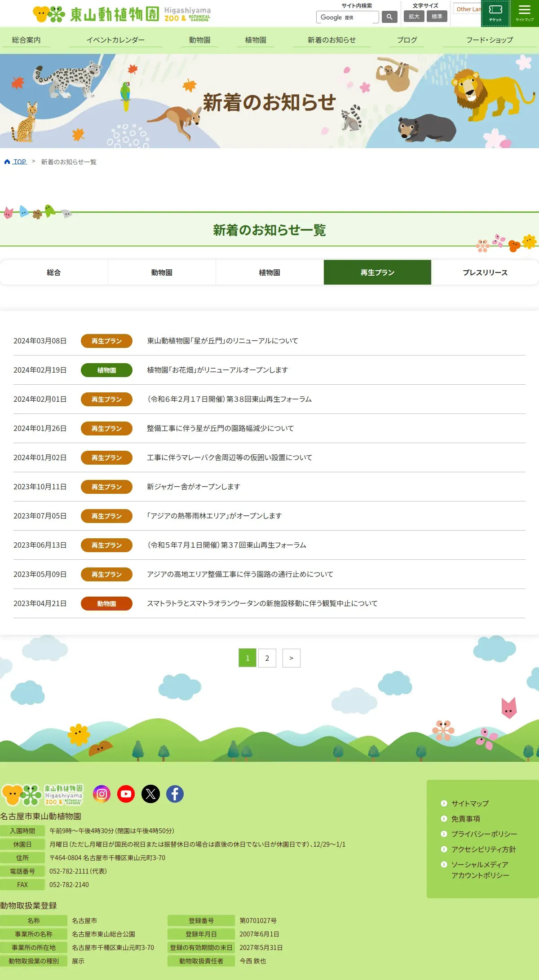Open 植物園「お花畑」リニューアルオープン article
Viewport: 539px width, 980px height.
(x=217, y=370)
